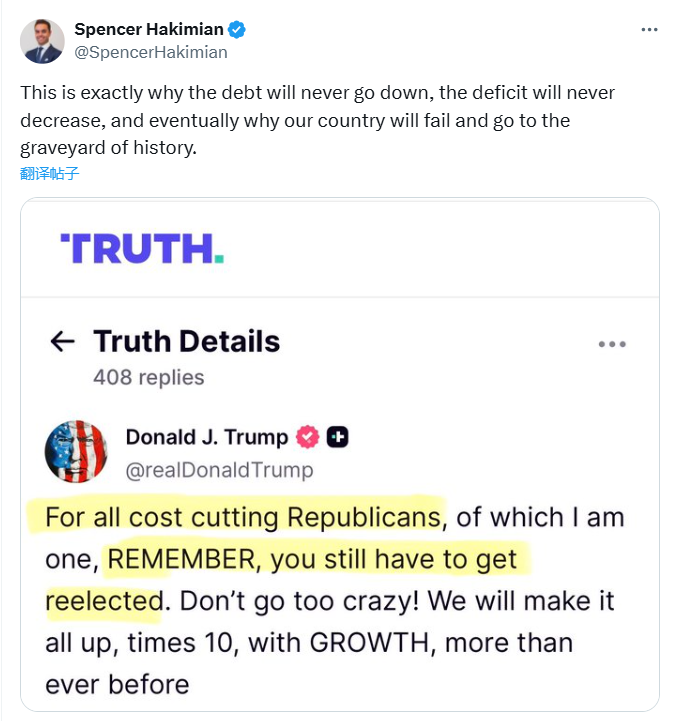This screenshot has height=721, width=676.
Task: Click the red verified badge next to Trump
Action: [x=307, y=437]
